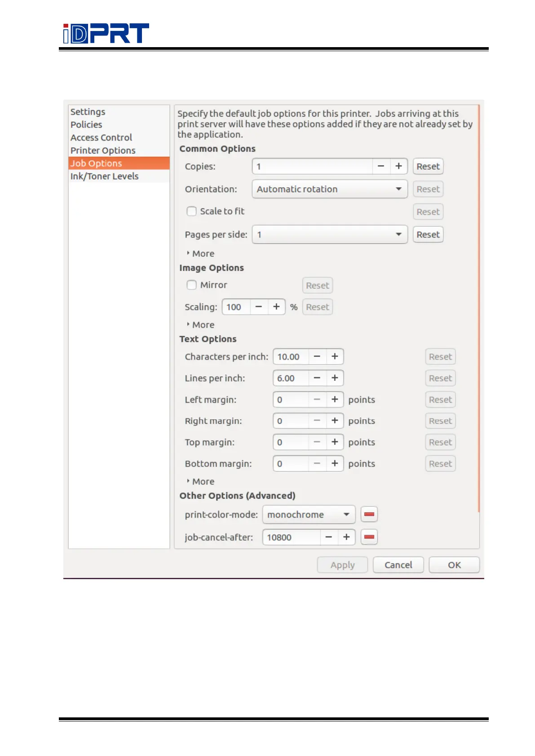The height and width of the screenshot is (756, 535).
Task: Select the Job Options section
Action: [x=119, y=163]
